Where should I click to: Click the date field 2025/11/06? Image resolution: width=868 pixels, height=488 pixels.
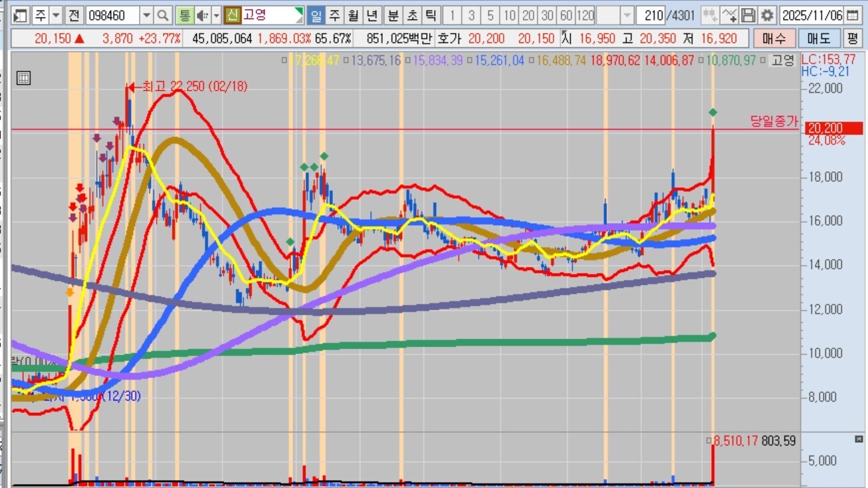(813, 15)
